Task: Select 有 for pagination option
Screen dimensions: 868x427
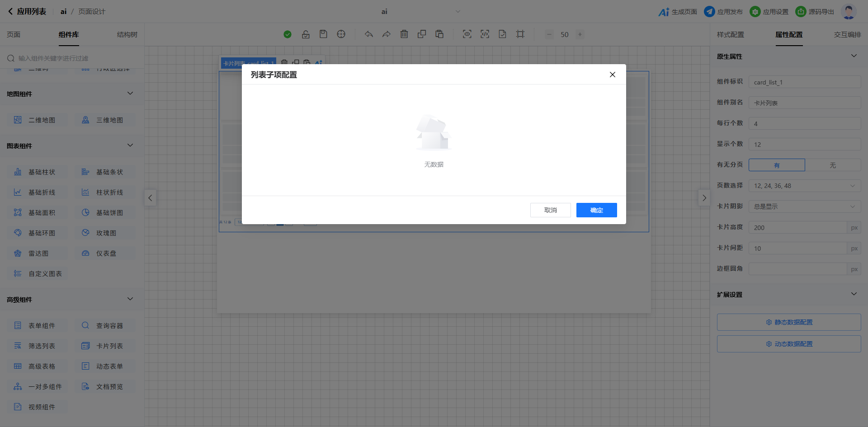Action: [x=777, y=165]
